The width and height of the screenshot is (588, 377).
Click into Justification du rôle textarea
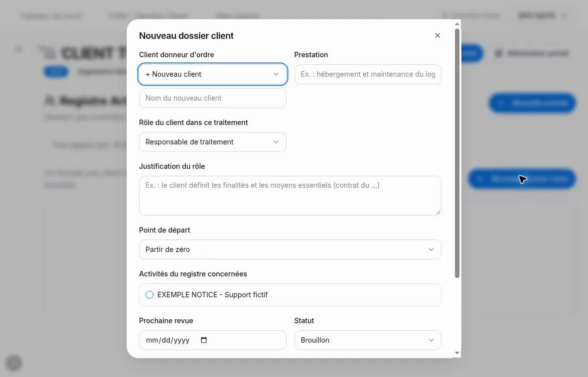290,196
